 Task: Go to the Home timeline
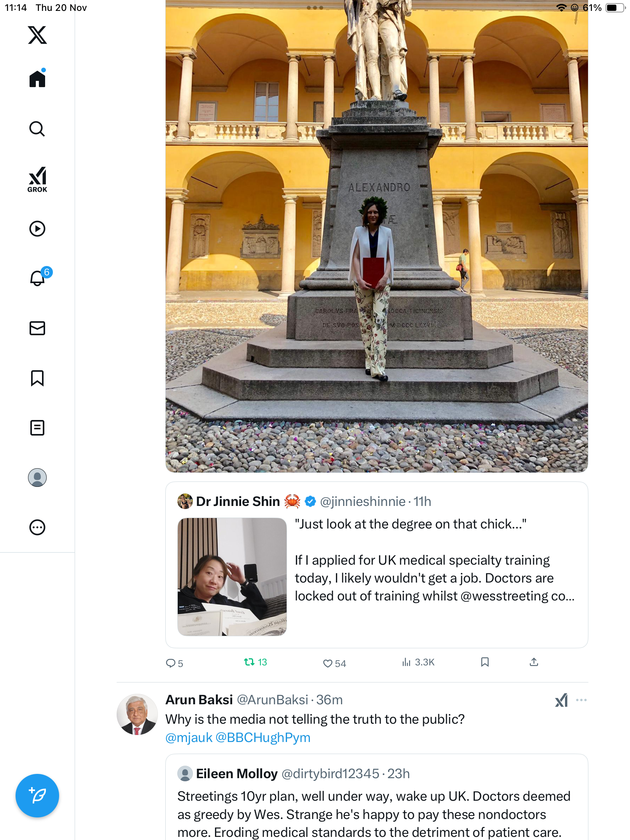37,79
